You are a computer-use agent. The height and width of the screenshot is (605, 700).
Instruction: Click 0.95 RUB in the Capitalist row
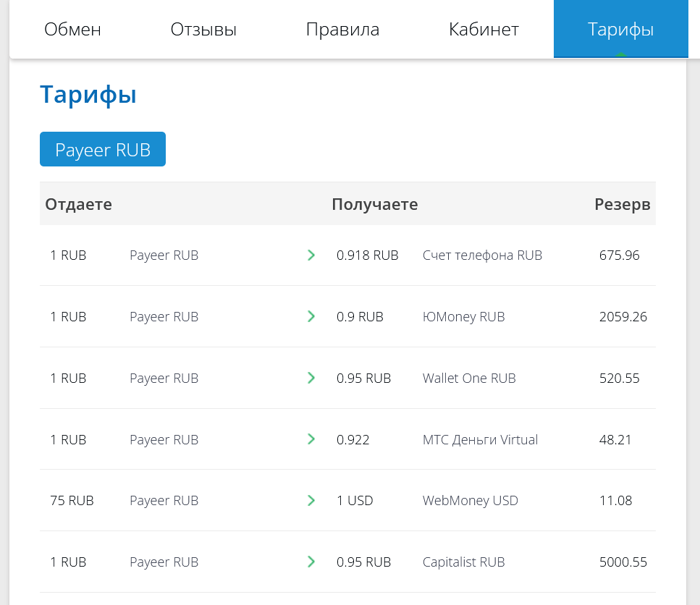tap(364, 562)
